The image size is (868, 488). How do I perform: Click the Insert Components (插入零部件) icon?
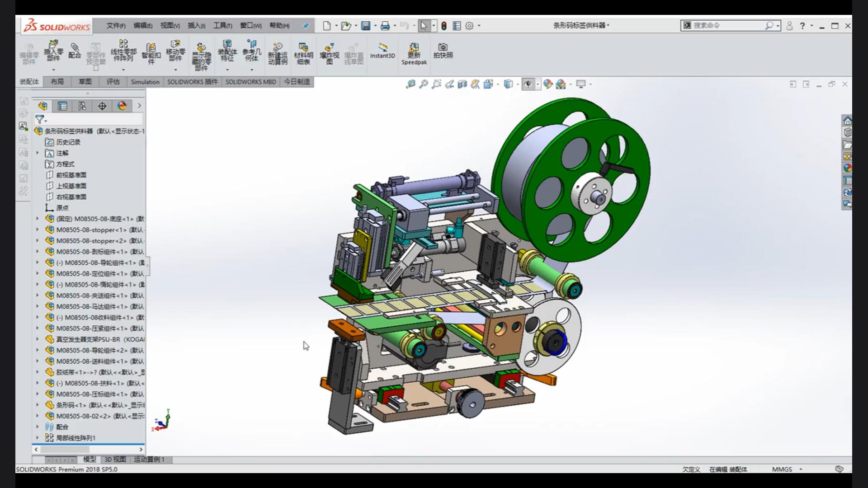53,51
